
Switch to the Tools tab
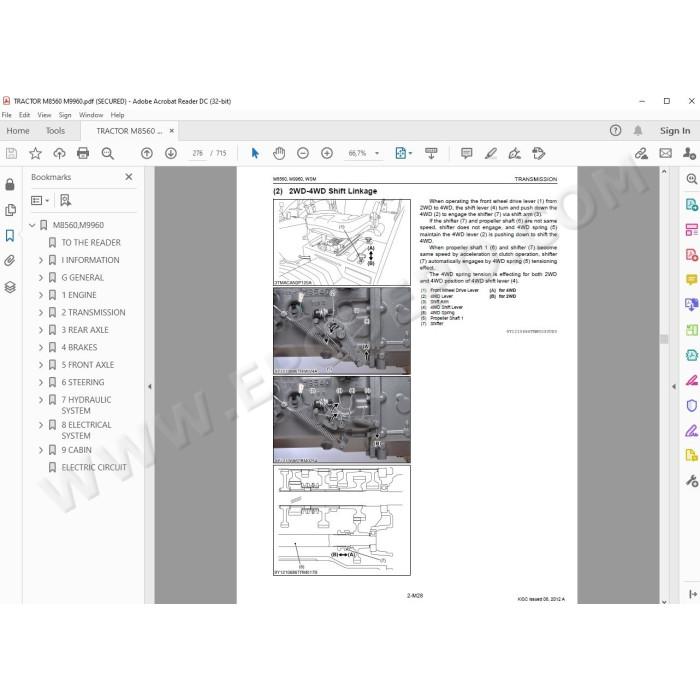(55, 131)
